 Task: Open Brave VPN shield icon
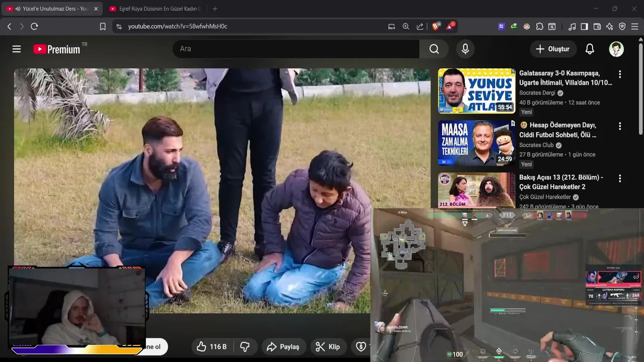[622, 26]
